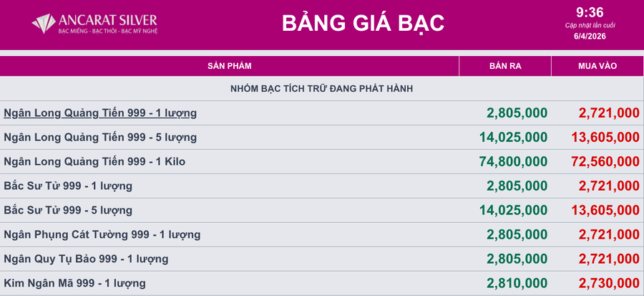Open the Ngân Long Quảng Tiến 1 lượng link
This screenshot has height=296, width=644.
(100, 113)
